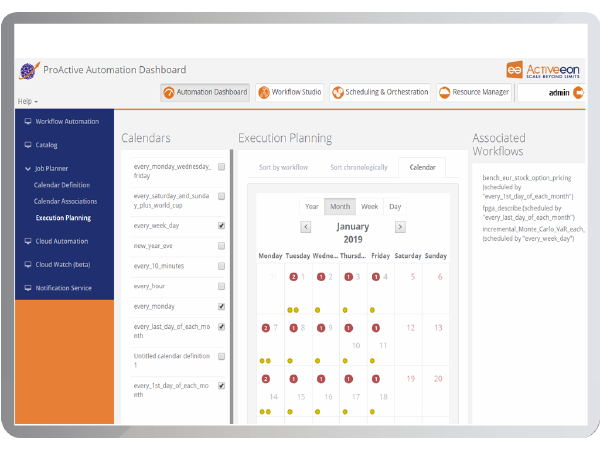Screen dimensions: 600x450
Task: Click bench_eur_stock_option_pricing associated workflow
Action: pos(528,187)
